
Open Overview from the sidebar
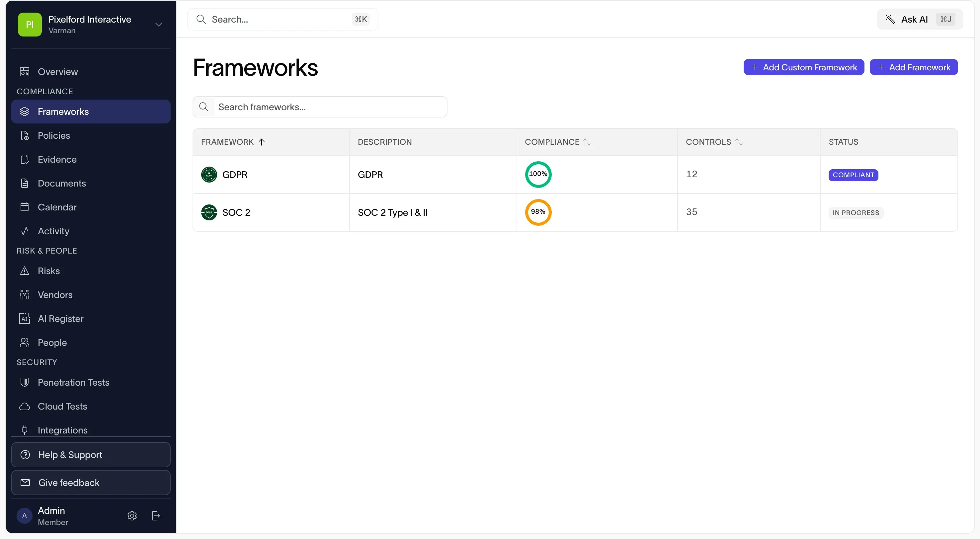(91, 71)
